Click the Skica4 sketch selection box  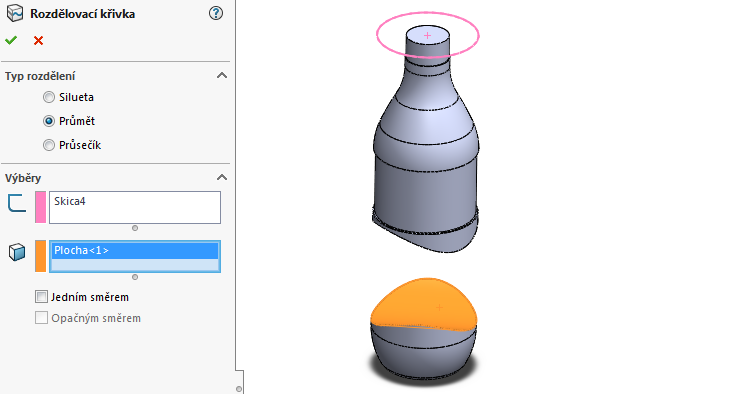point(135,207)
